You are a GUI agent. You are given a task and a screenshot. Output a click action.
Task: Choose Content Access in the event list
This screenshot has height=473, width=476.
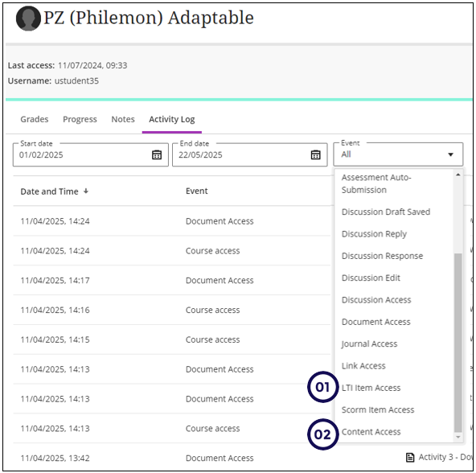pyautogui.click(x=371, y=432)
